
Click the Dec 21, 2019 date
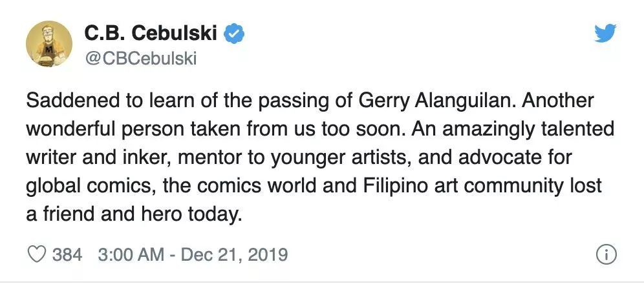[x=234, y=254]
